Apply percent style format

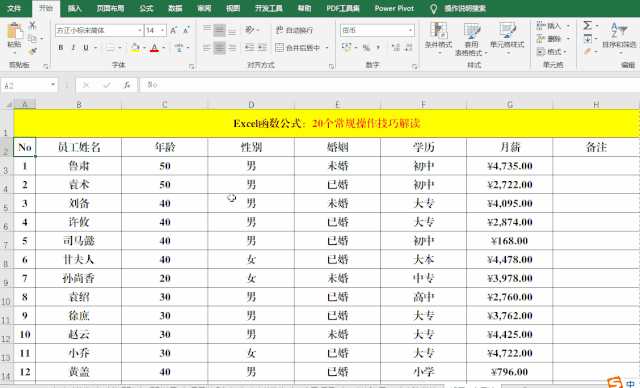coord(366,48)
